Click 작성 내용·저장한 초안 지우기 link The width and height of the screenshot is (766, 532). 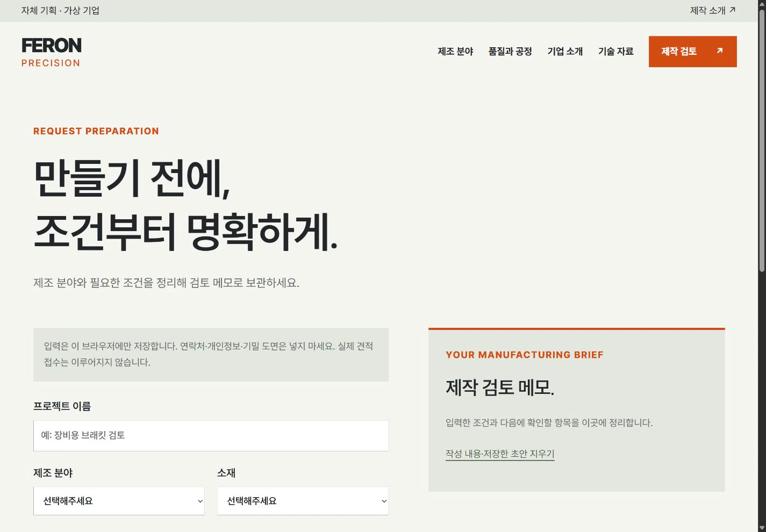coord(500,454)
